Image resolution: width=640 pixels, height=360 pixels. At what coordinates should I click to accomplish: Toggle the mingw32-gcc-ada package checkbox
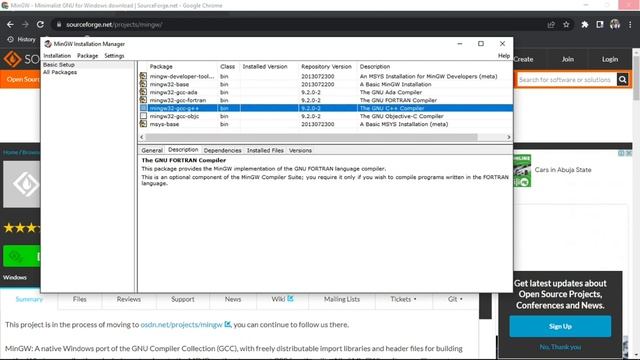(x=143, y=92)
